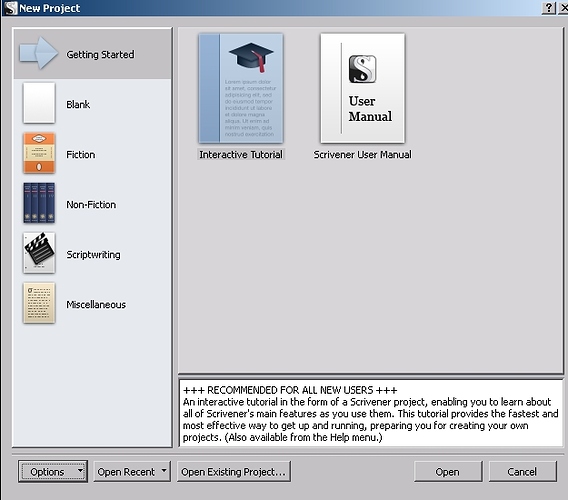The width and height of the screenshot is (568, 500).
Task: Click the Scrivener User Manual caption
Action: [x=363, y=155]
